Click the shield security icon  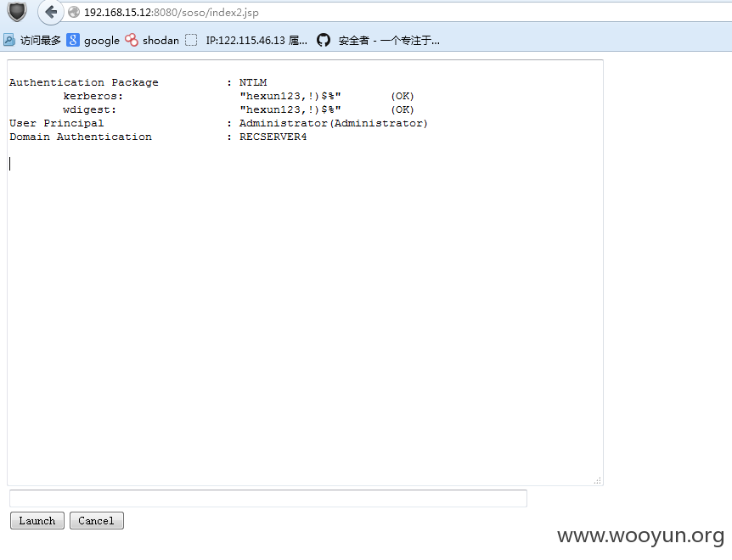[17, 12]
